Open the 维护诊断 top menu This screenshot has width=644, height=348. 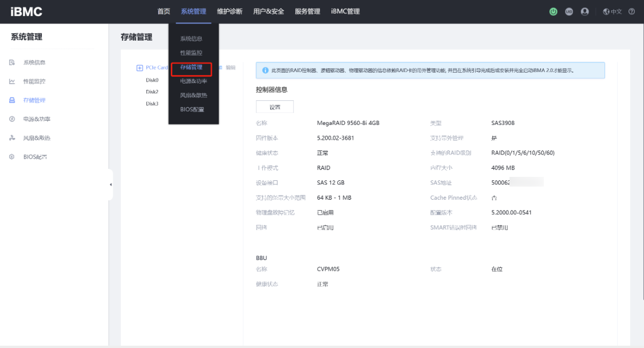coord(230,11)
